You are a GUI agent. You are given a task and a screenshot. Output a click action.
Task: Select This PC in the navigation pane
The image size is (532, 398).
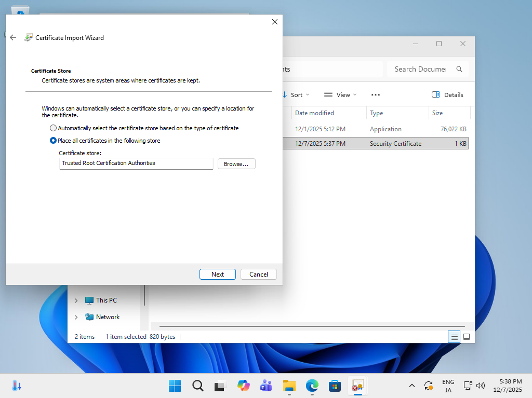(101, 300)
